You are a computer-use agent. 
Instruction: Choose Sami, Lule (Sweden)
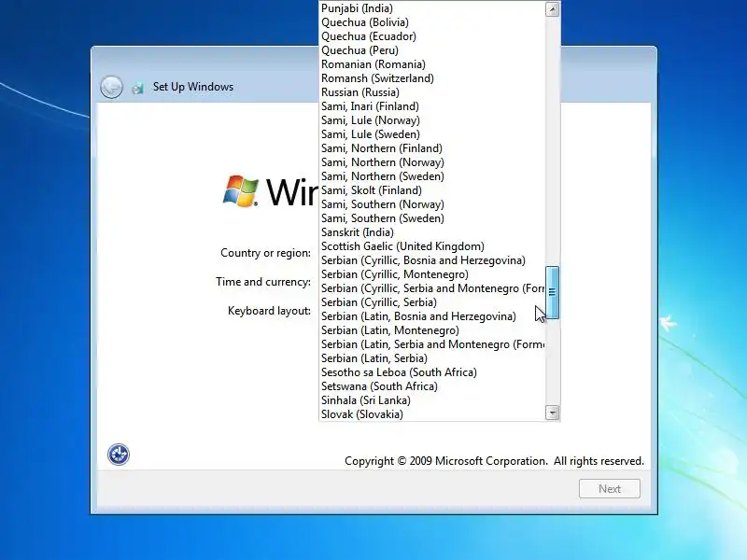(x=432, y=134)
